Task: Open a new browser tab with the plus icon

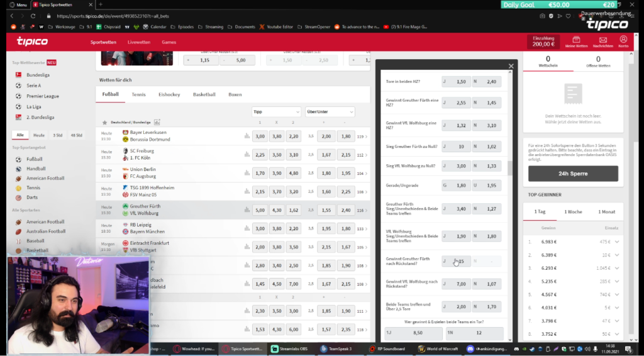Action: click(x=101, y=4)
